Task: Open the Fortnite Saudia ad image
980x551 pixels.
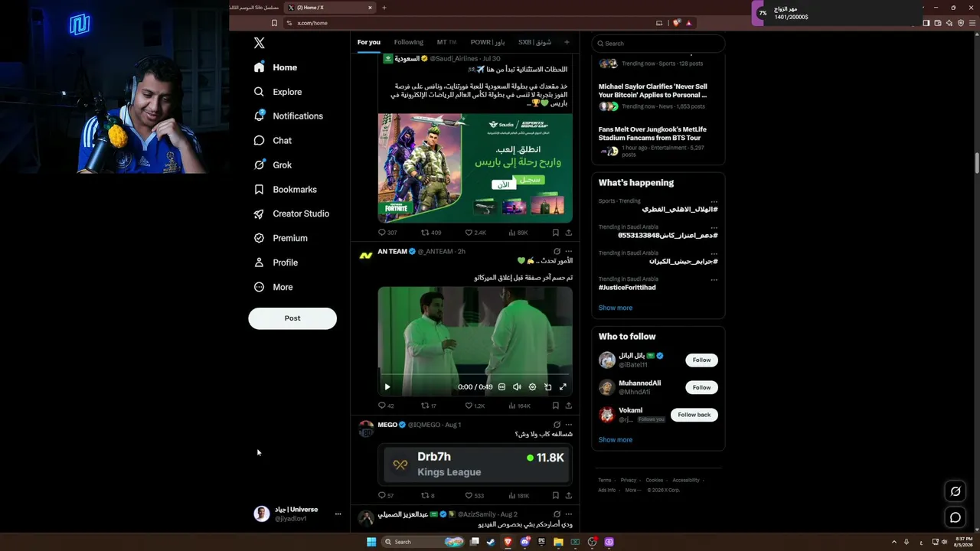Action: (475, 168)
